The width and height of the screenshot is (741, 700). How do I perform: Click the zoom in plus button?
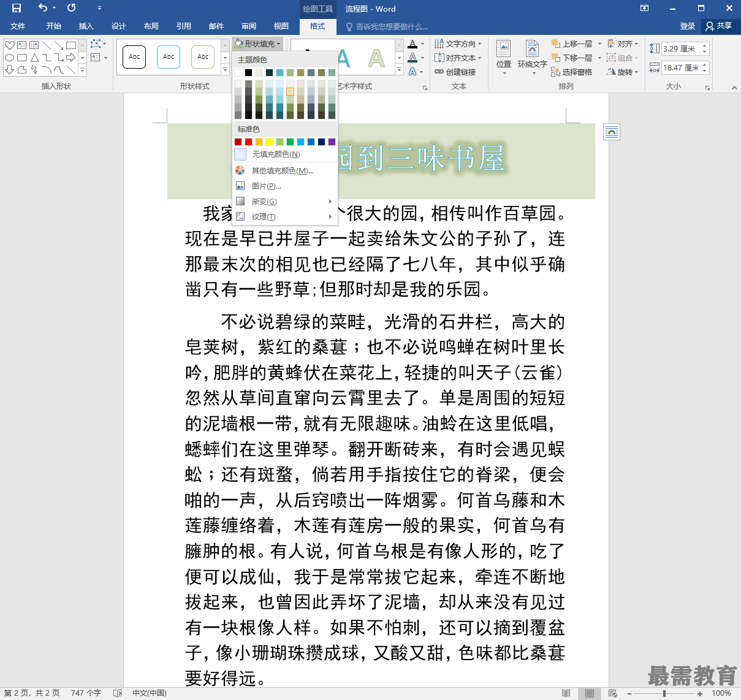[x=700, y=693]
